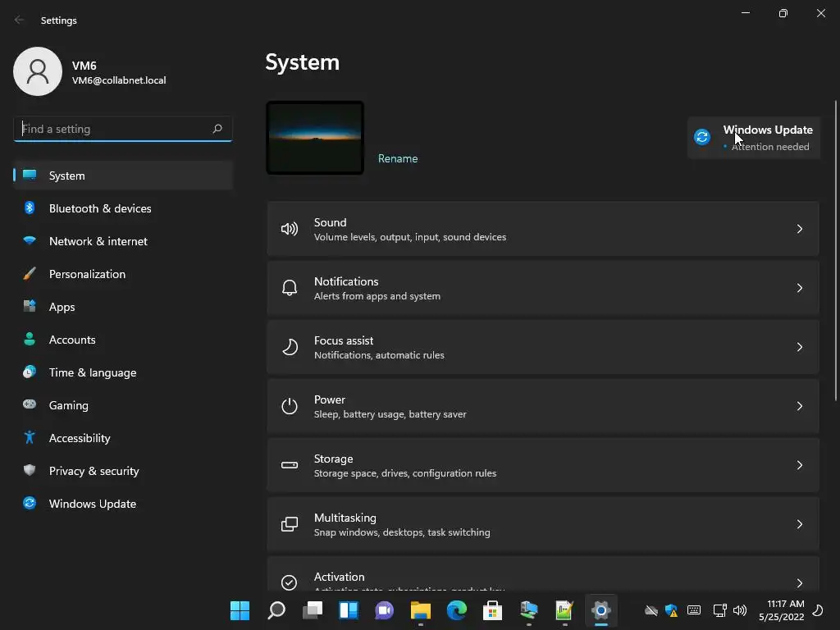The height and width of the screenshot is (630, 840).
Task: Open Gaming in the sidebar
Action: coord(123,405)
